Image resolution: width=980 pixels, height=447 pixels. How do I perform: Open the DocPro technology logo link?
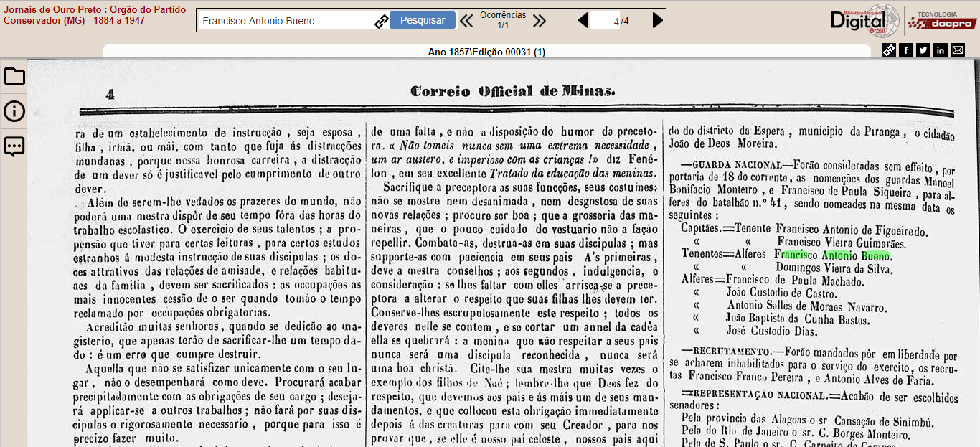pyautogui.click(x=942, y=21)
